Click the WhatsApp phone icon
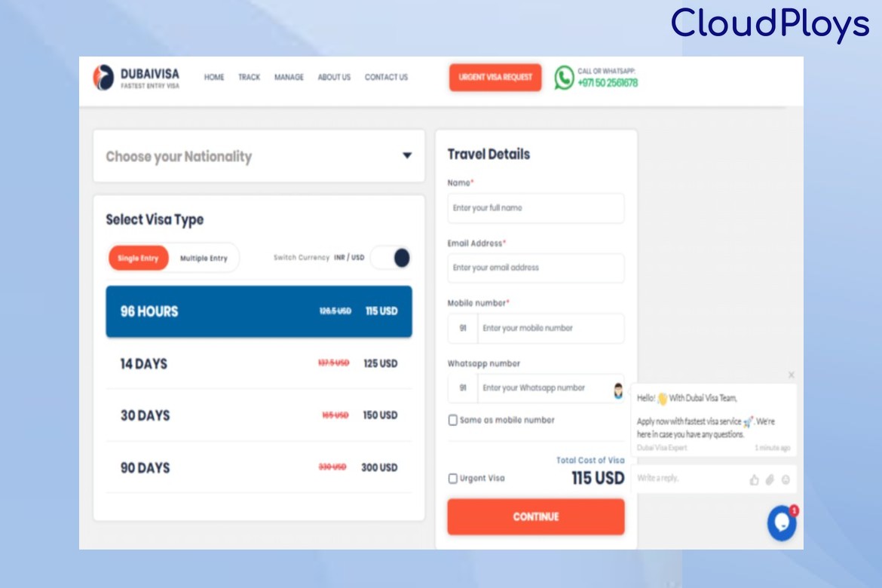This screenshot has width=882, height=588. click(x=564, y=78)
